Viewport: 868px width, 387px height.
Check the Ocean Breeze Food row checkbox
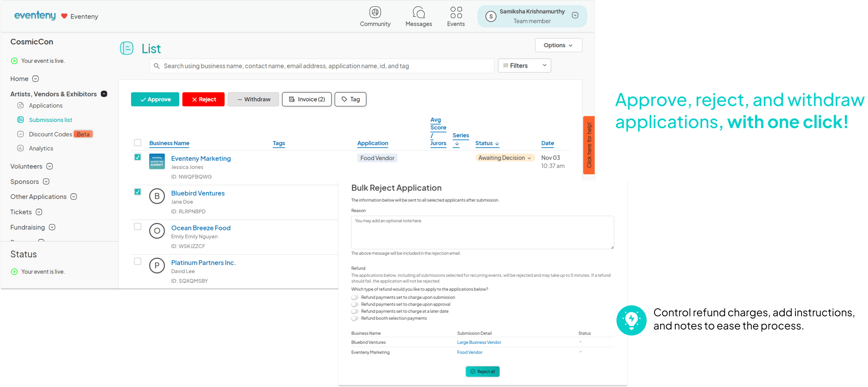tap(138, 226)
